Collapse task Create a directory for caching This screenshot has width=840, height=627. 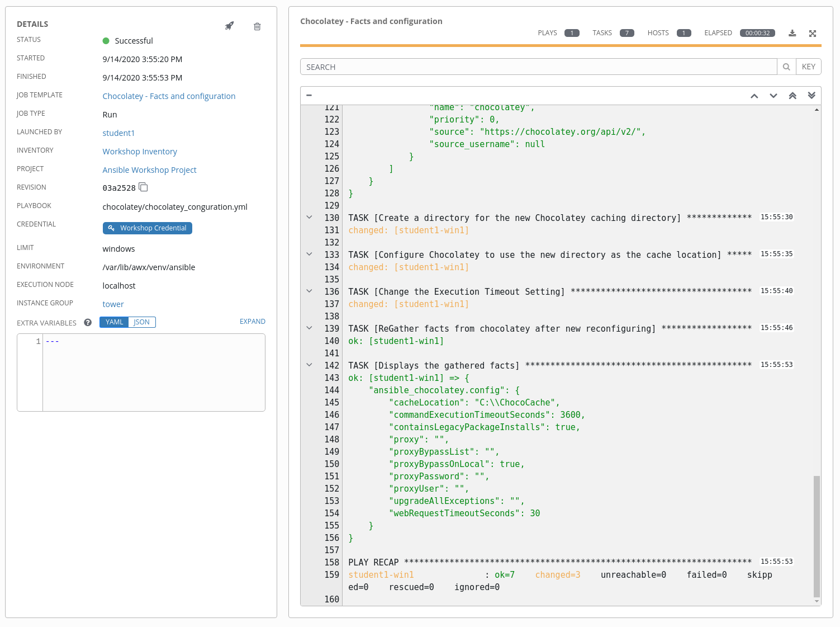tap(309, 217)
